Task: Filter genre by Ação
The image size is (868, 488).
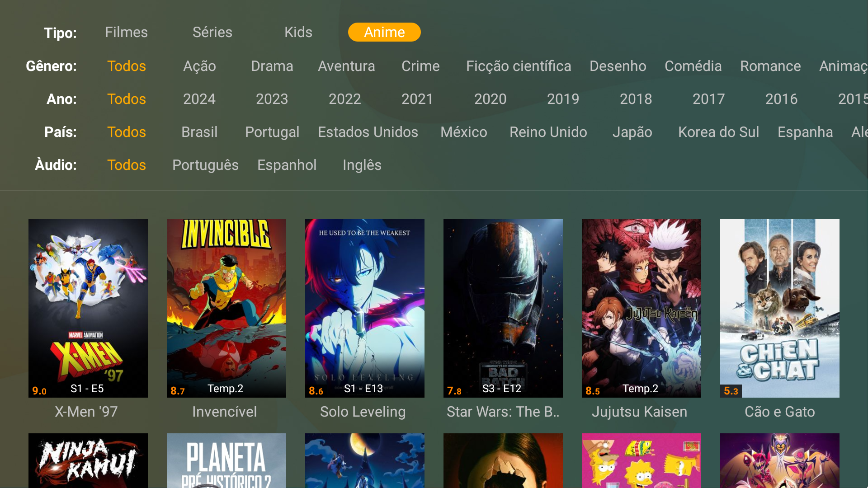Action: (x=199, y=66)
